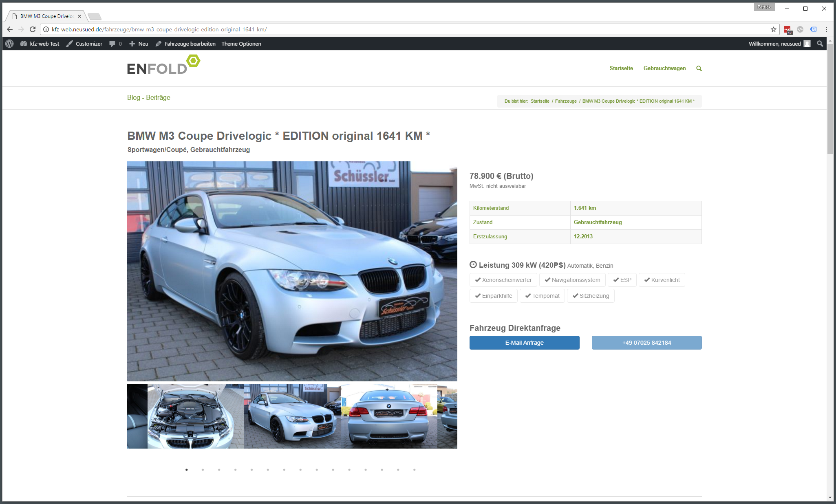Open the red extension icon with badge 12
Screen dimensions: 836x504
787,30
